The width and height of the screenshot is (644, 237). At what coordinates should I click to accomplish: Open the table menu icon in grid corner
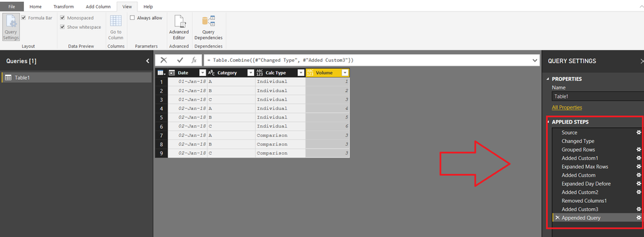click(161, 73)
